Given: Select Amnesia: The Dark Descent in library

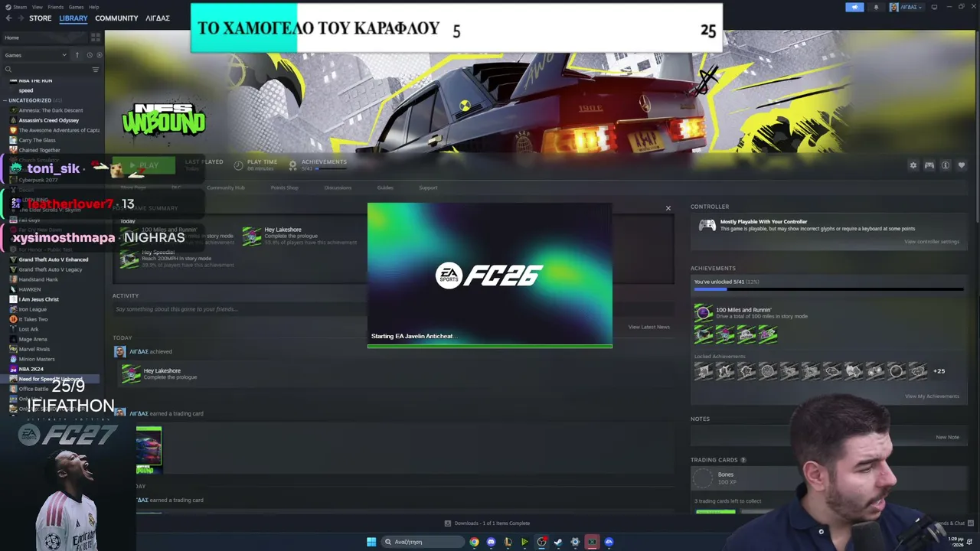Looking at the screenshot, I should [x=51, y=110].
